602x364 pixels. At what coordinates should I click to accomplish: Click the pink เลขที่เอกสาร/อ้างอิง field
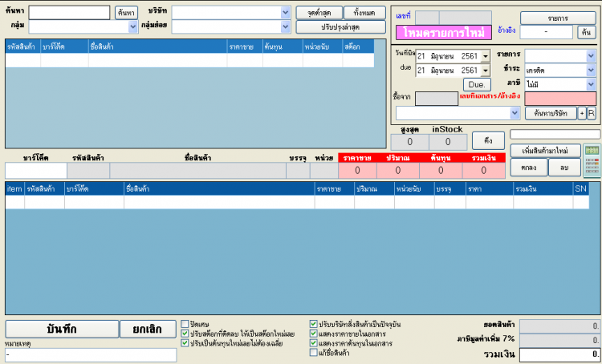(560, 99)
